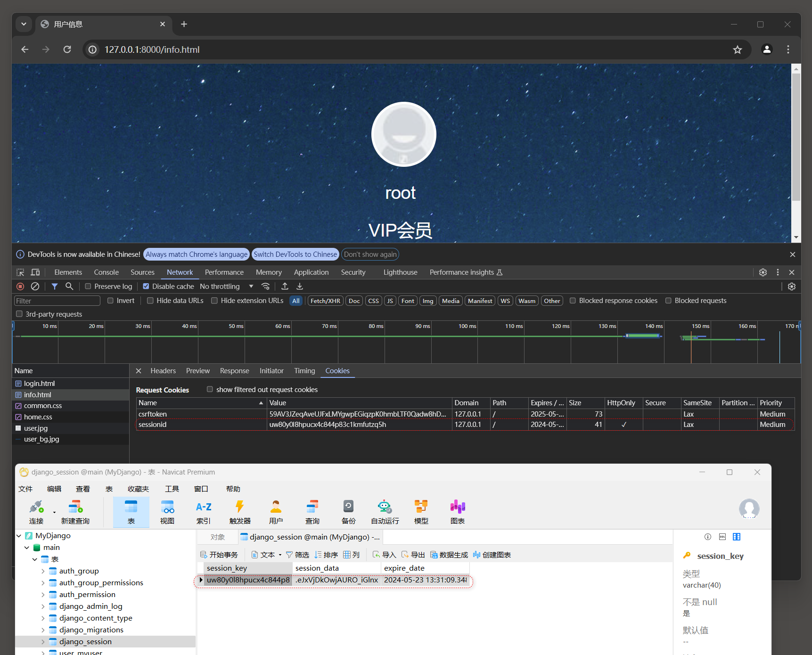Click Switch DevTools to Chinese button

pos(295,254)
